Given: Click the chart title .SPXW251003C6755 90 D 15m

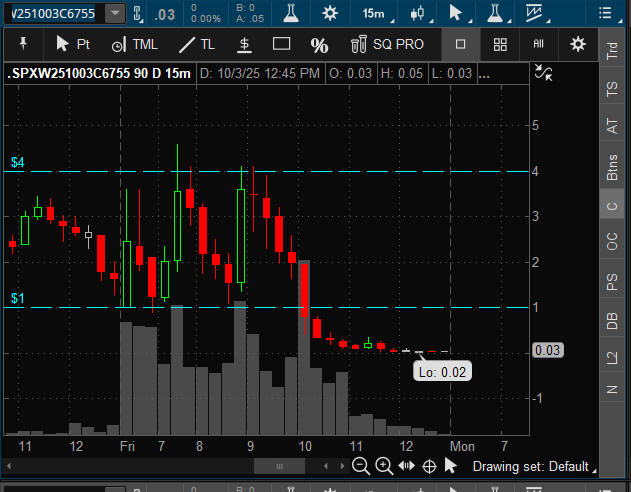Looking at the screenshot, I should pyautogui.click(x=99, y=73).
